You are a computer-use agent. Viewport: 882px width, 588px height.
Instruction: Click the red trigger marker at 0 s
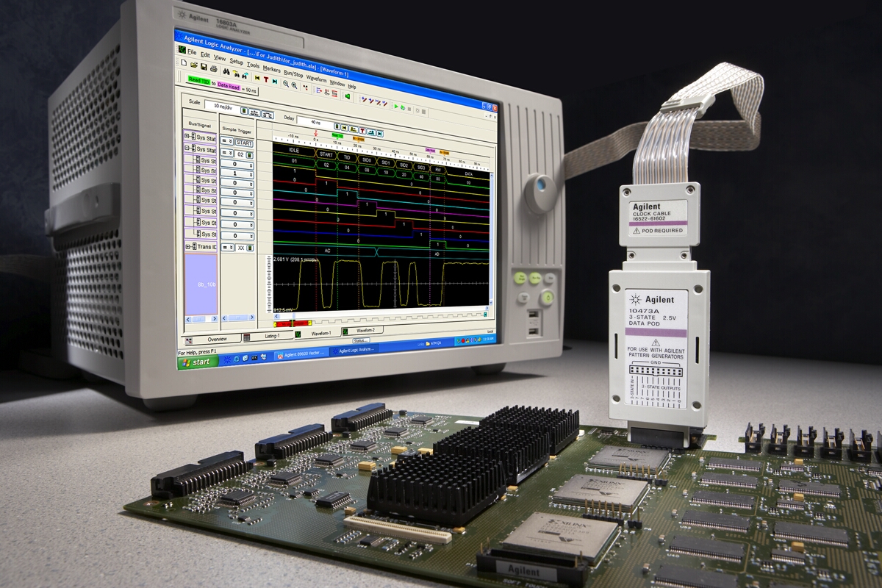(315, 132)
